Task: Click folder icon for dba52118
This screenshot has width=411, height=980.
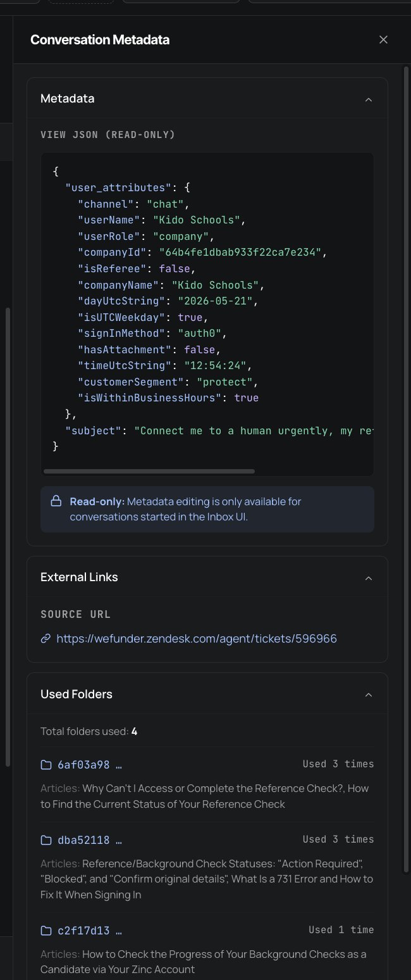Action: (46, 840)
